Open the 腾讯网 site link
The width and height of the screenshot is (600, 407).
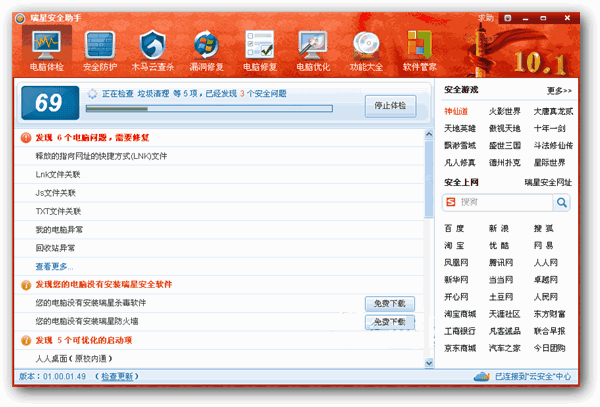tap(501, 263)
